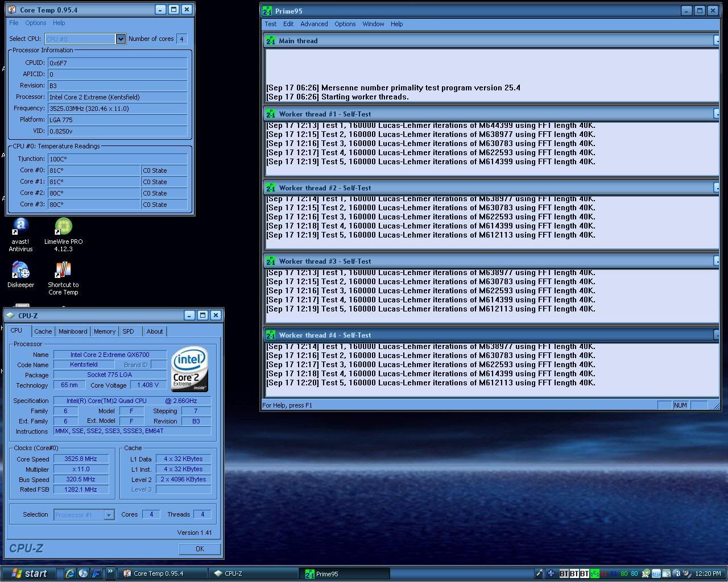The height and width of the screenshot is (582, 728).
Task: Click the OK button in CPU-Z
Action: (x=200, y=548)
